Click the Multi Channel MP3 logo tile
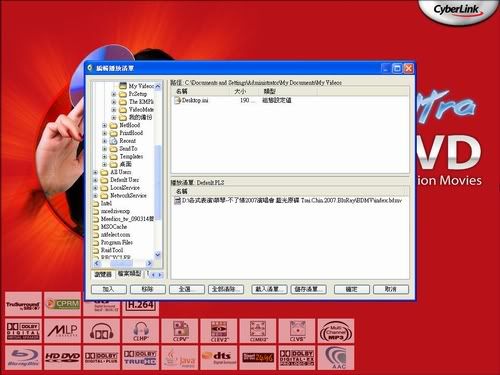 point(336,331)
